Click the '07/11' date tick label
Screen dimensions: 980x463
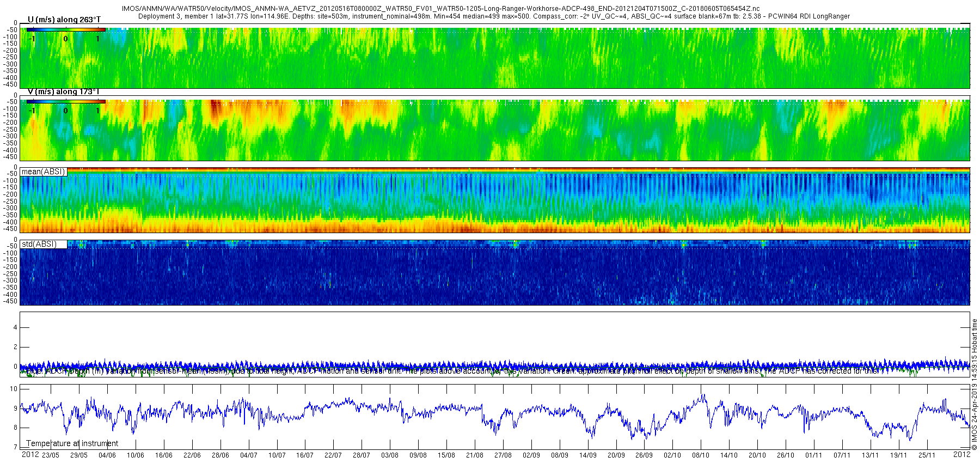click(842, 455)
